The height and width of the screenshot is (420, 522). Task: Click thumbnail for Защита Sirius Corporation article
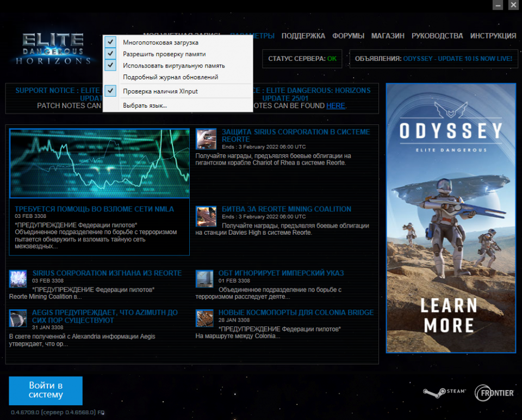(206, 139)
